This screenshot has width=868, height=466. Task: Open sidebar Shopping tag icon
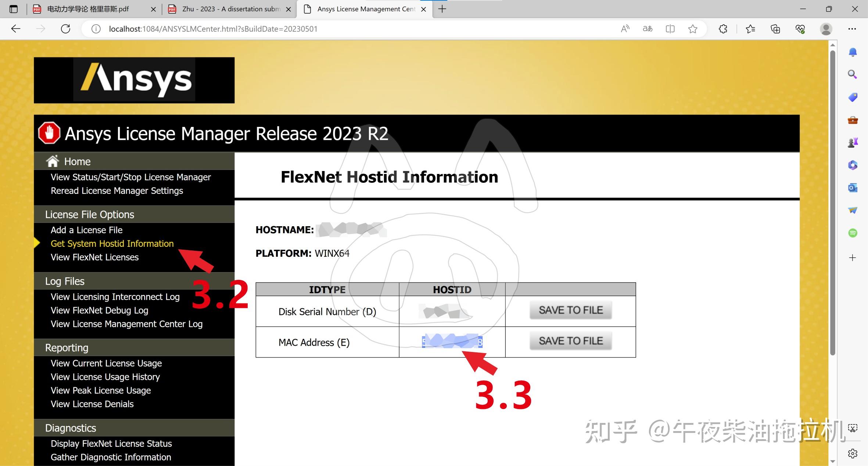(x=853, y=97)
